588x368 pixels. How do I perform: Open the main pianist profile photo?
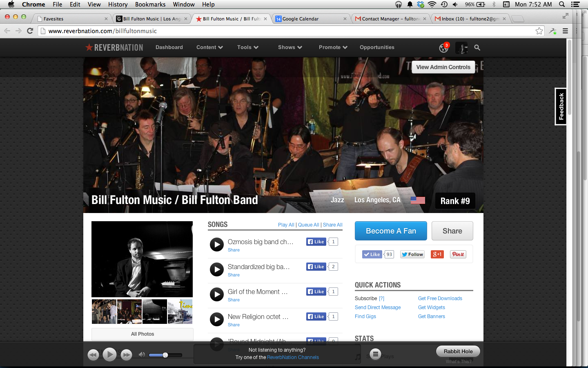pos(142,259)
